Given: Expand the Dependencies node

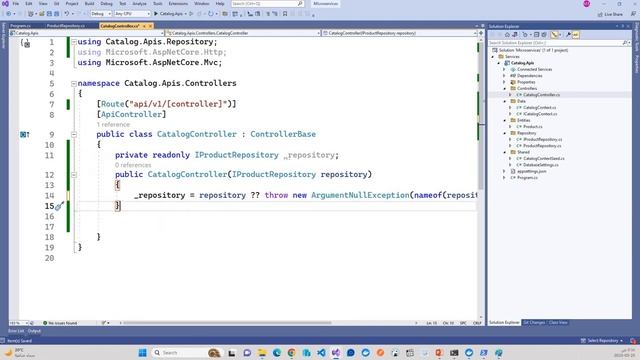Looking at the screenshot, I should point(505,76).
